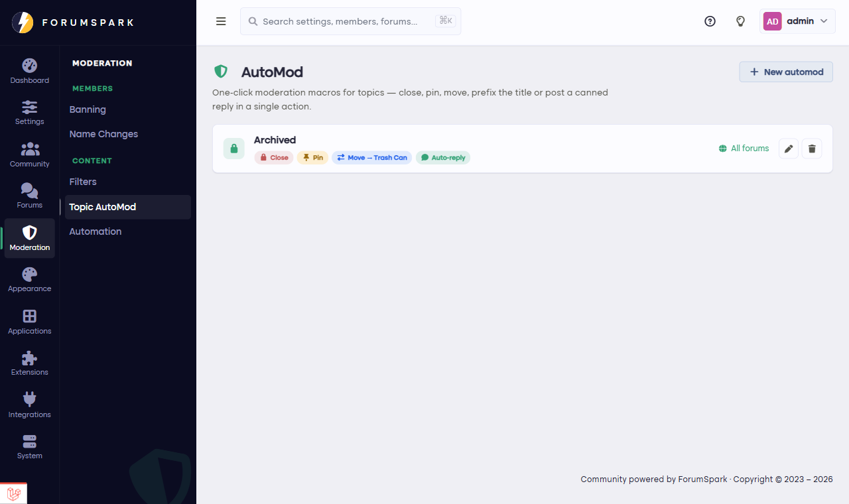Image resolution: width=849 pixels, height=504 pixels.
Task: Click the New automod button
Action: (x=786, y=72)
